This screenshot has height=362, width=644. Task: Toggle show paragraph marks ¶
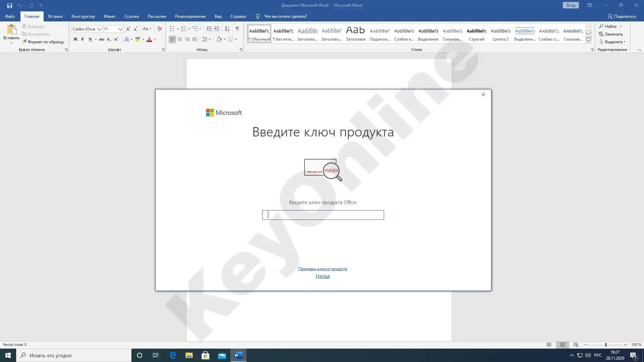tap(237, 29)
